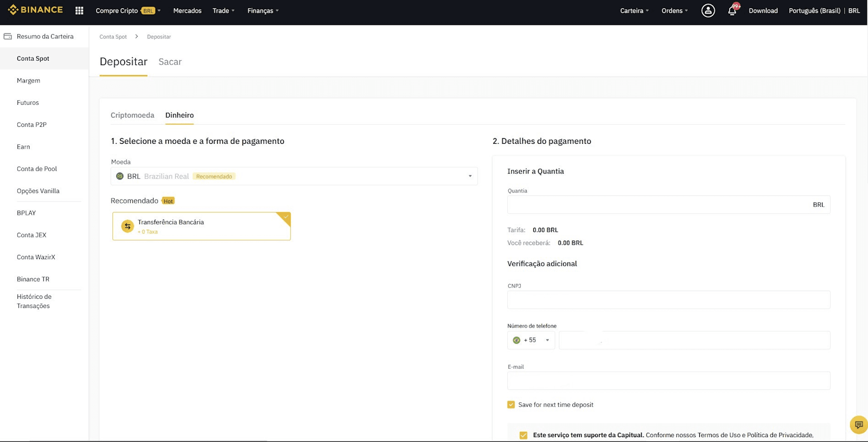
Task: Click the phone number input field
Action: click(x=694, y=340)
